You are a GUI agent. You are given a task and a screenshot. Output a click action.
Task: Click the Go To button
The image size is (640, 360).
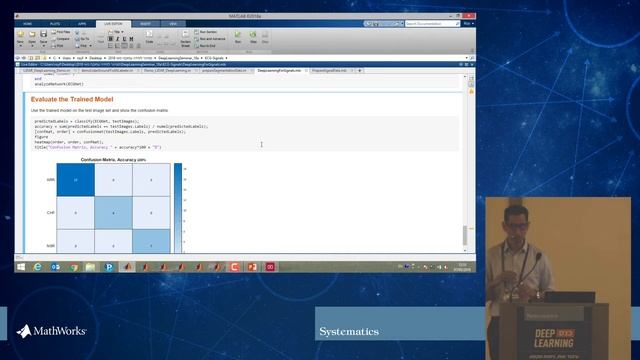click(x=82, y=39)
